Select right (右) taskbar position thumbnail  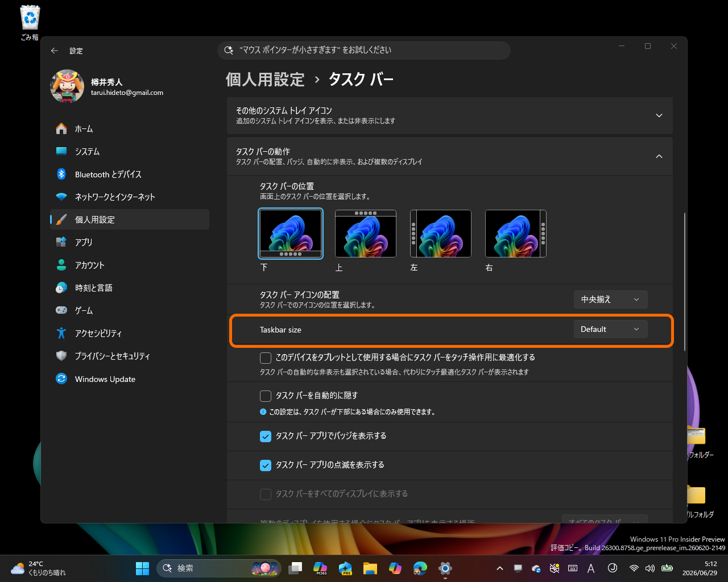516,234
